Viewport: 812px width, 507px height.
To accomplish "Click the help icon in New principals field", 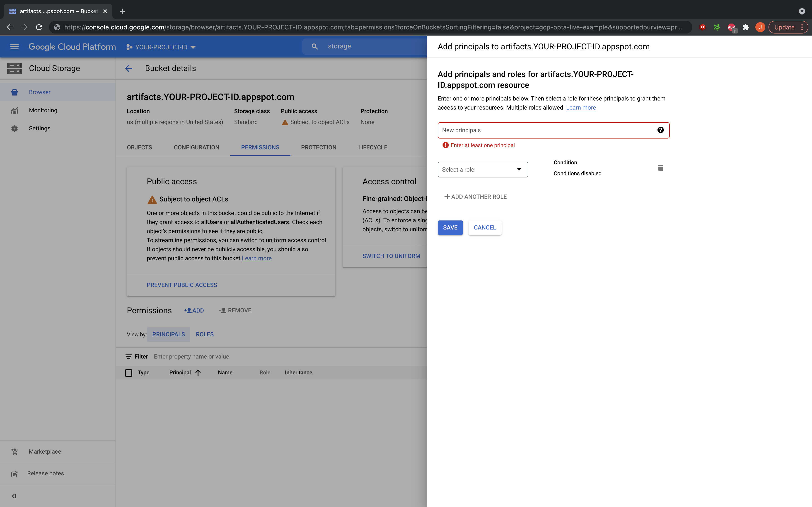I will click(x=660, y=130).
